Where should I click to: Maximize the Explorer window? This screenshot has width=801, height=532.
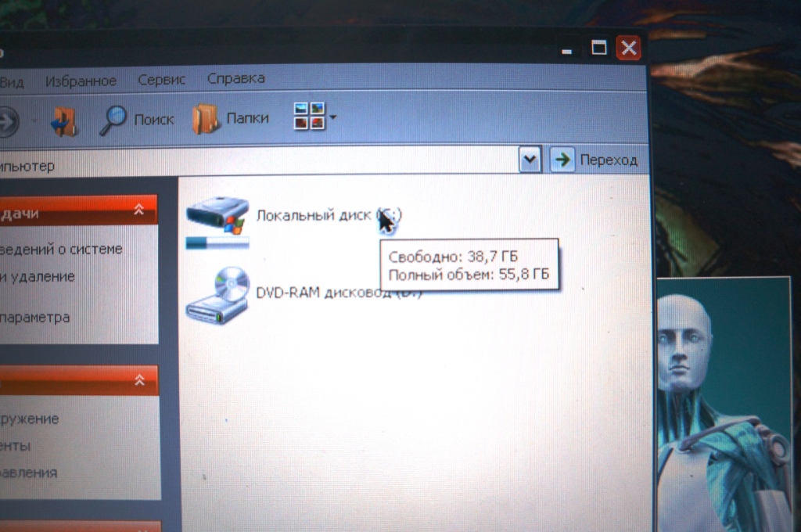(x=599, y=49)
